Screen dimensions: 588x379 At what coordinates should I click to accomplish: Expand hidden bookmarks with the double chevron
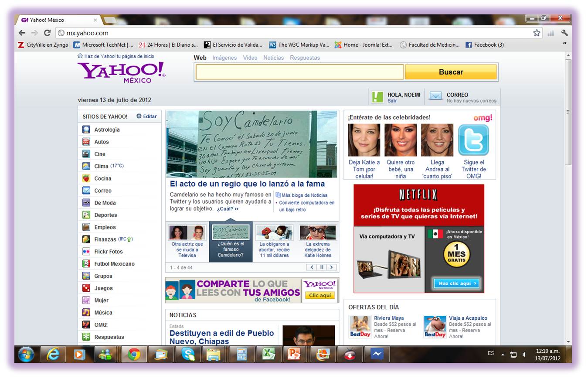coord(564,43)
